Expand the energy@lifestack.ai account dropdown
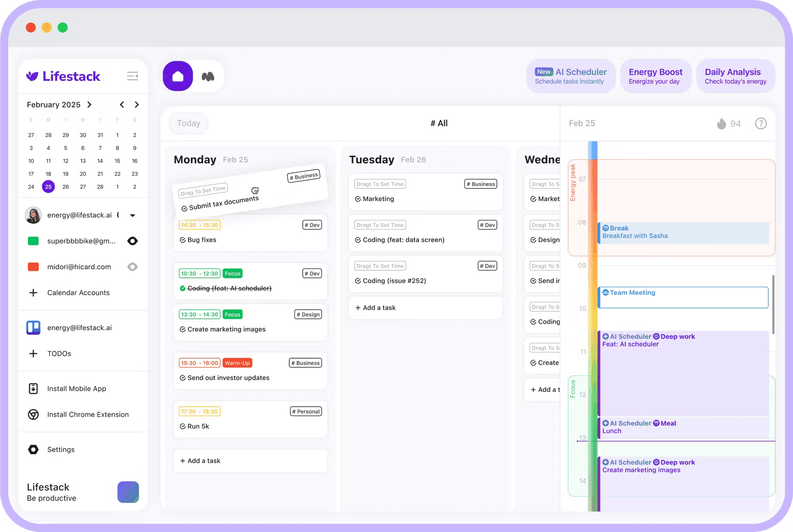Image resolution: width=793 pixels, height=532 pixels. (x=132, y=215)
